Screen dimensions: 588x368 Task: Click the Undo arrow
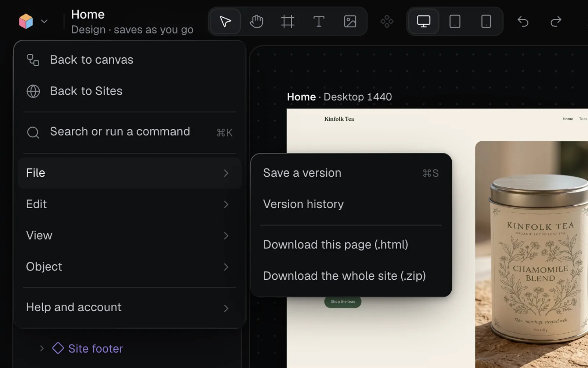[x=523, y=21]
